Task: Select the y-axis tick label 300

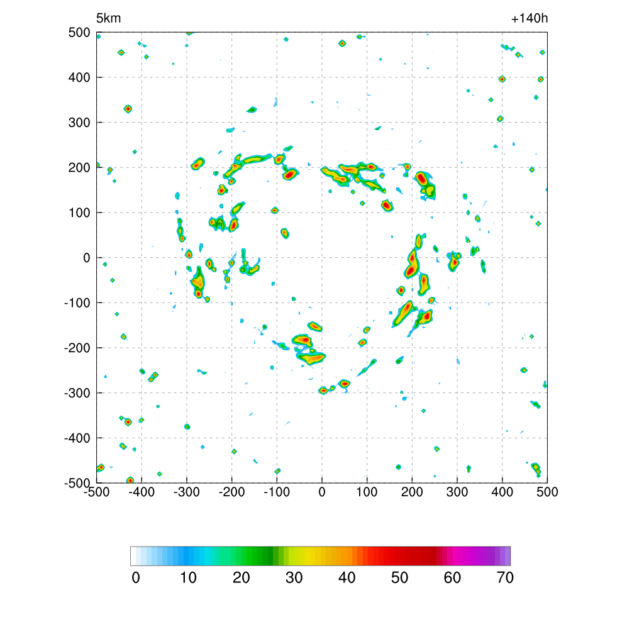Action: click(79, 123)
